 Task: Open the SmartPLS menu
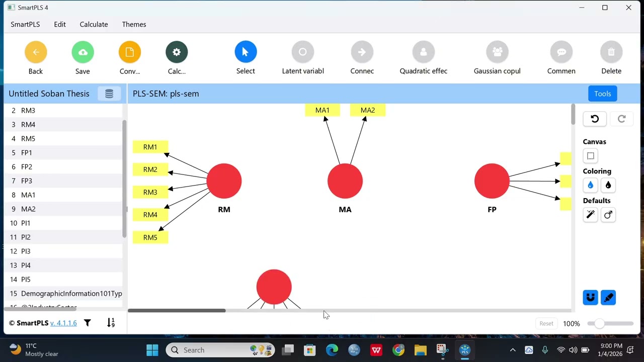[25, 24]
